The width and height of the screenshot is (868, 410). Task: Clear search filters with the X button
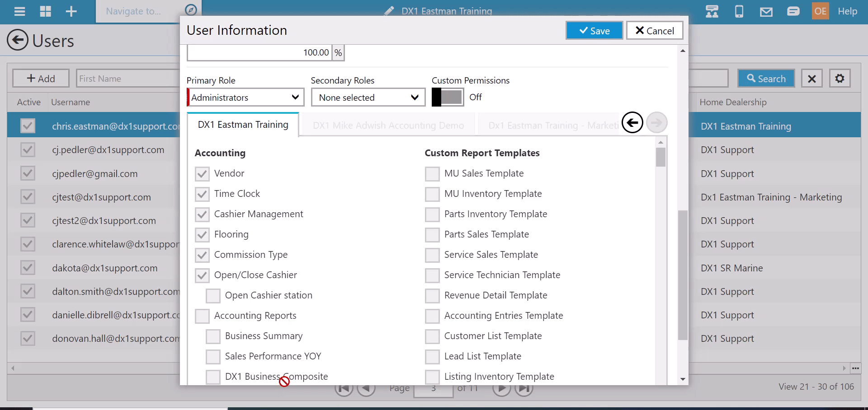click(x=812, y=79)
